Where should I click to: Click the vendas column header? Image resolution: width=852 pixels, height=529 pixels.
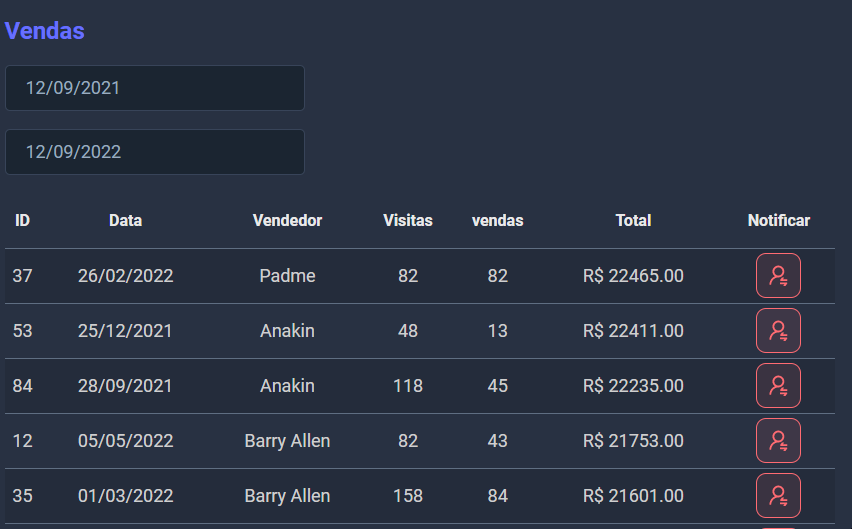tap(498, 221)
